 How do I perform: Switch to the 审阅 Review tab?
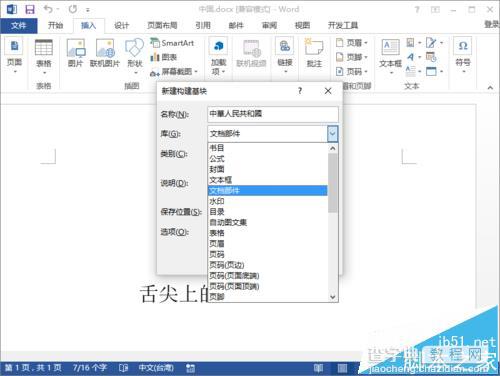click(x=269, y=26)
